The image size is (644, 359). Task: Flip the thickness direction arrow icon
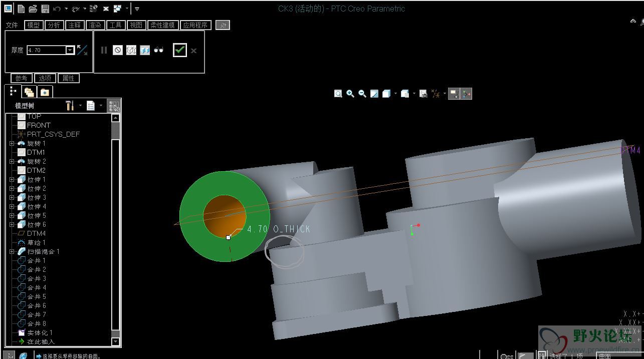(x=82, y=50)
